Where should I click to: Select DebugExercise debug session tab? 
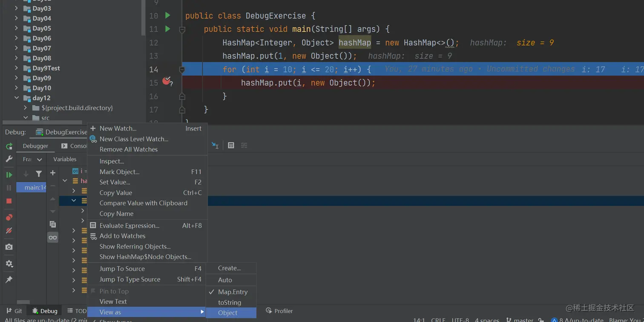pyautogui.click(x=61, y=132)
